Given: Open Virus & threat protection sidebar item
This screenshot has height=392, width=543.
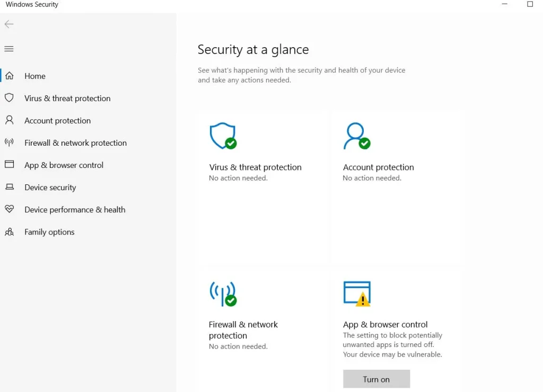Looking at the screenshot, I should [88, 98].
